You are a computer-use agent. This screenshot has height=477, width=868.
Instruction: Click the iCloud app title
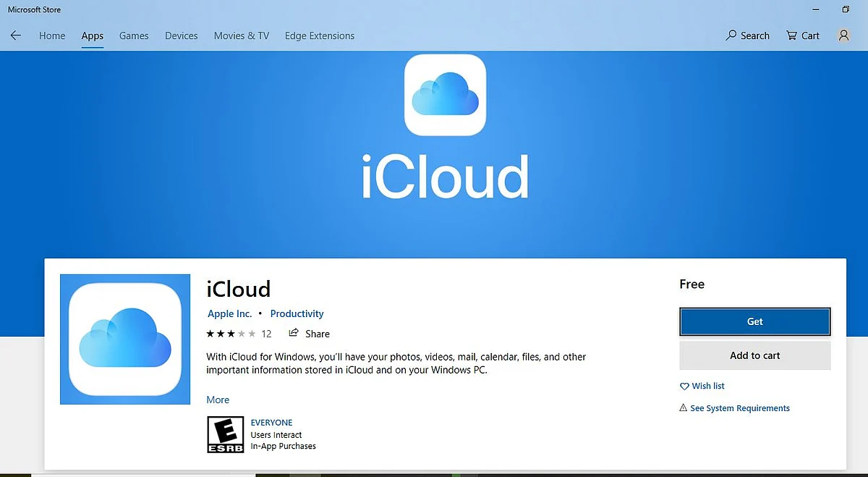(x=239, y=289)
